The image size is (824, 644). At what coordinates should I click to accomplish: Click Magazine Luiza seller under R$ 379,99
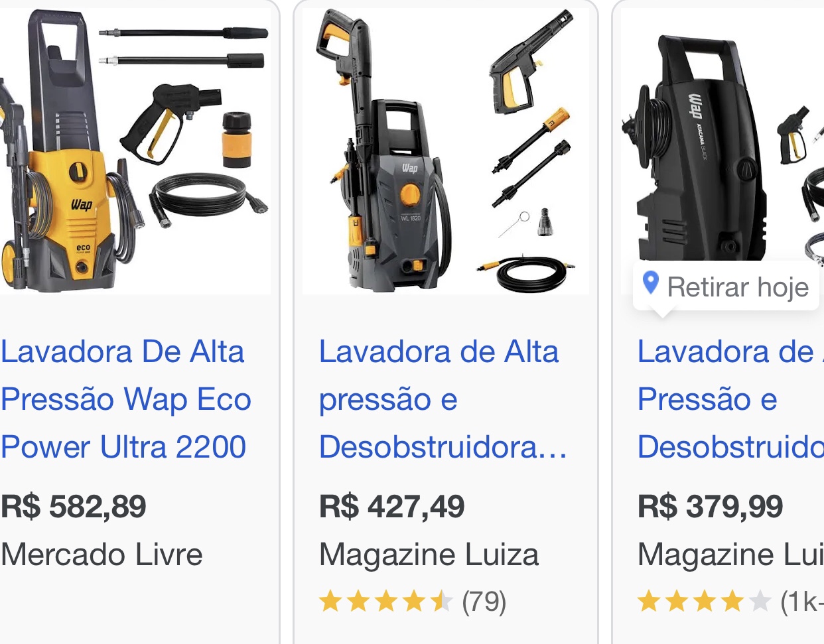tap(730, 554)
